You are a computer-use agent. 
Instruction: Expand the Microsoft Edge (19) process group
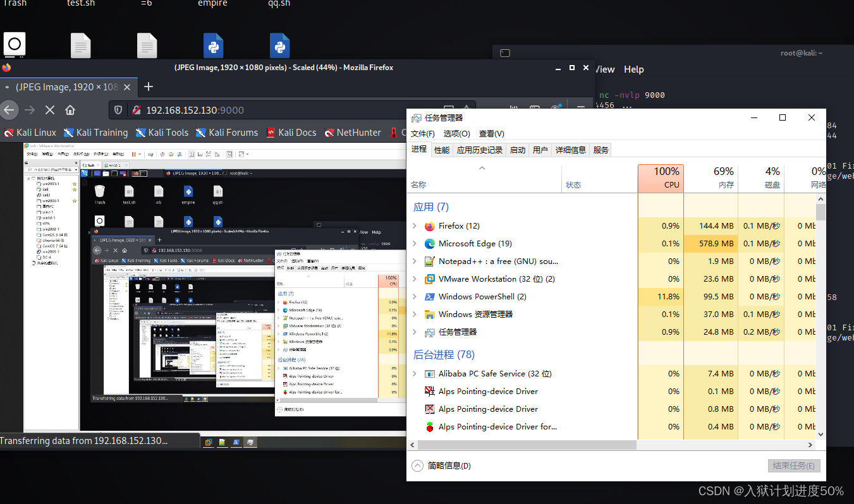415,244
